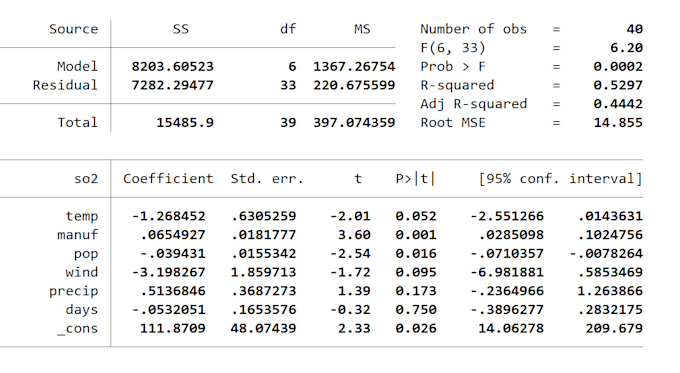This screenshot has height=373, width=680.
Task: Select days coefficient -.0532051
Action: pos(169,310)
